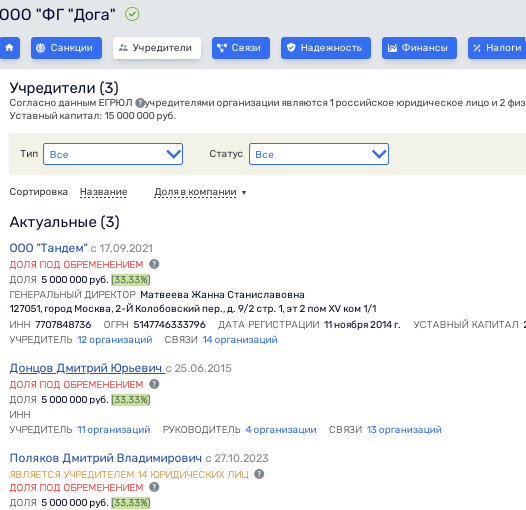Open ООО "Тандем" company link
526x510 pixels.
(x=49, y=248)
